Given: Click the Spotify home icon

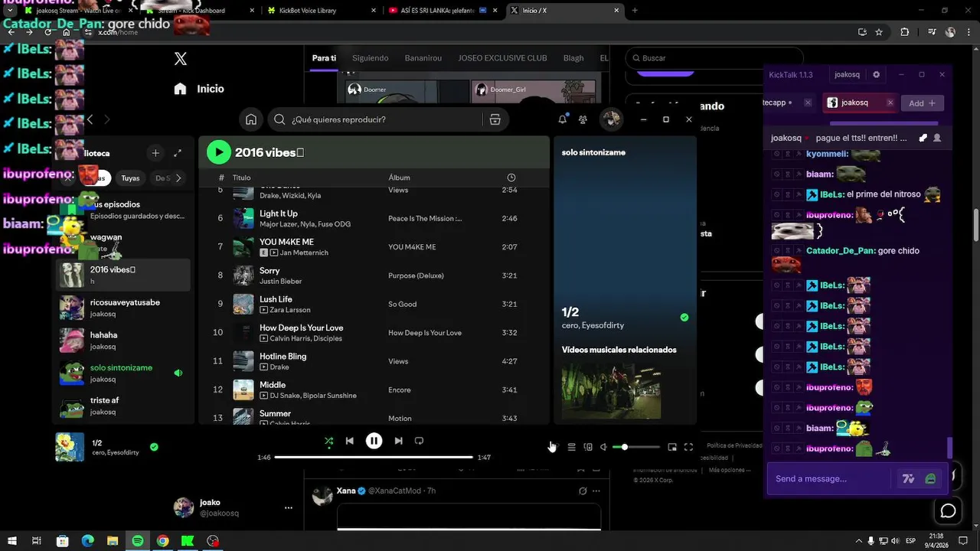Looking at the screenshot, I should click(x=251, y=119).
